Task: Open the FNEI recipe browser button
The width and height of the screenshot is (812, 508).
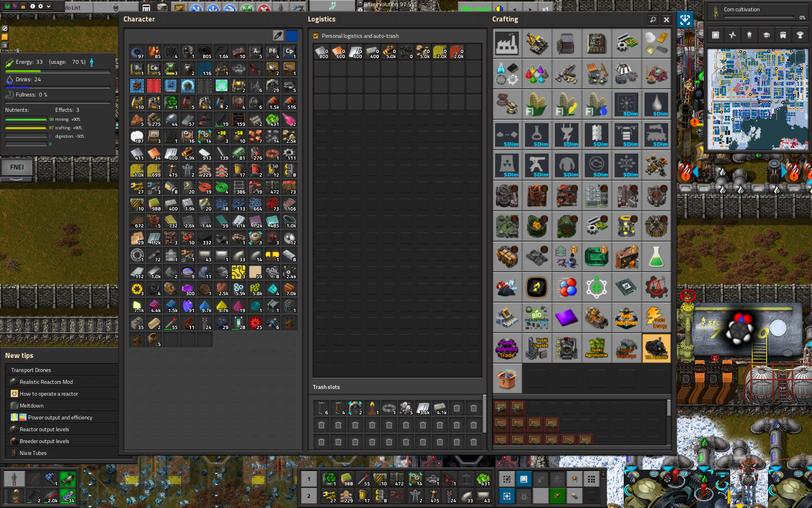Action: tap(17, 167)
